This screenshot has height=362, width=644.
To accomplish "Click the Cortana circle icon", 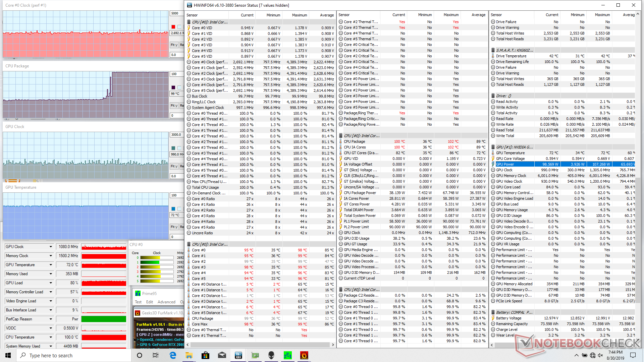I will tap(140, 355).
